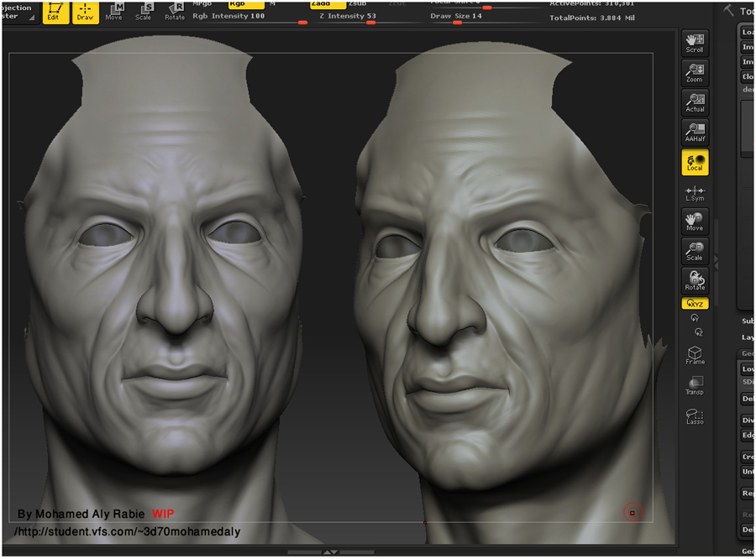Expand the right tray divider arrows
The image size is (756, 559).
(x=716, y=263)
